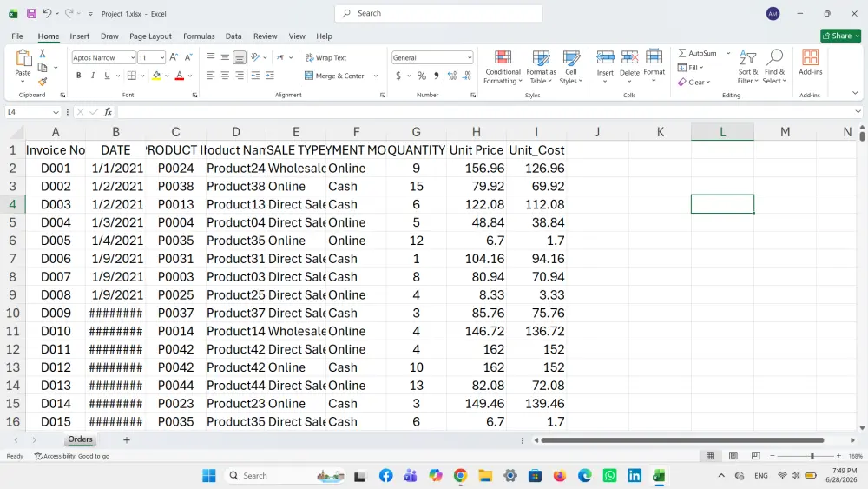Click the Clear button
This screenshot has width=868, height=489.
[x=694, y=82]
